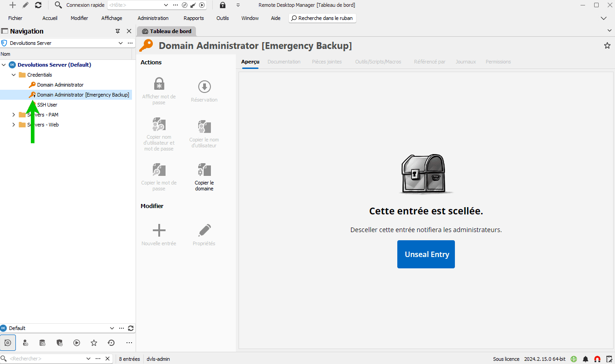Click the refresh icon in top toolbar
This screenshot has width=615, height=364.
click(x=38, y=5)
